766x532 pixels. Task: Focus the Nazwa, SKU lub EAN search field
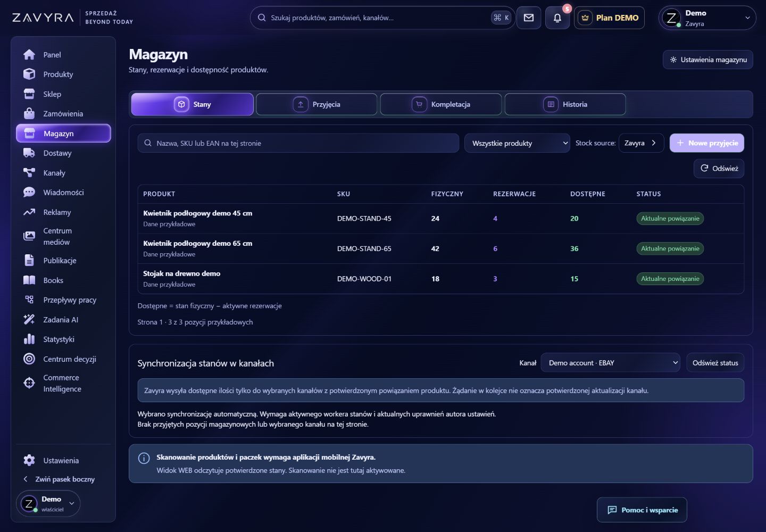pyautogui.click(x=298, y=143)
